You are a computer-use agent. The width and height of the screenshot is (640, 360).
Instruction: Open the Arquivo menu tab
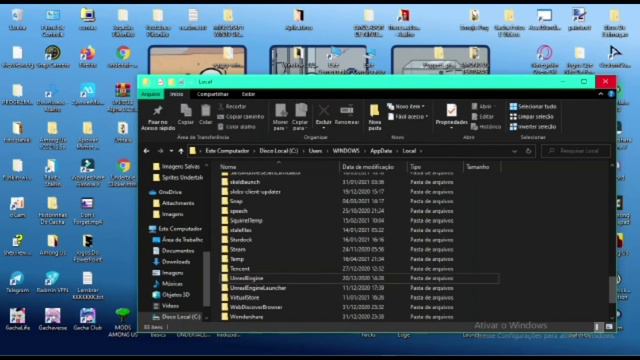click(x=151, y=94)
